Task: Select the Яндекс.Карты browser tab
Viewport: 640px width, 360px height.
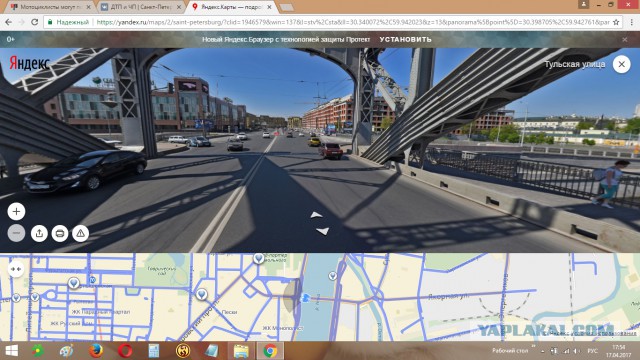Action: click(232, 7)
